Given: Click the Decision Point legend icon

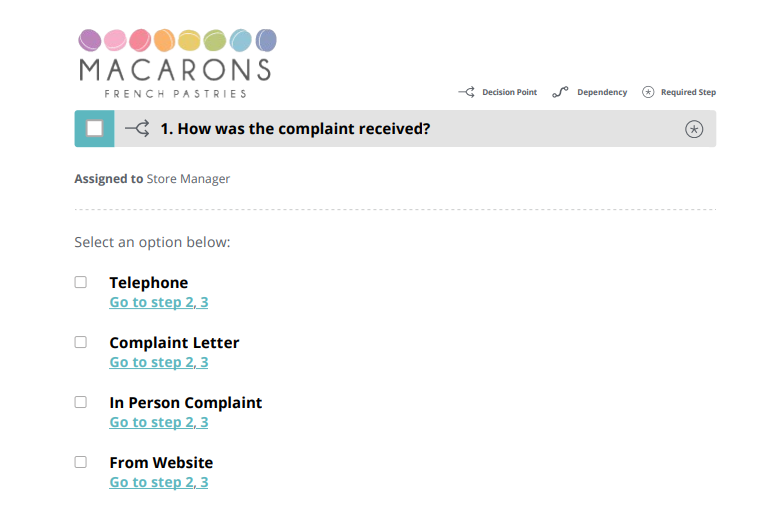Looking at the screenshot, I should (466, 92).
